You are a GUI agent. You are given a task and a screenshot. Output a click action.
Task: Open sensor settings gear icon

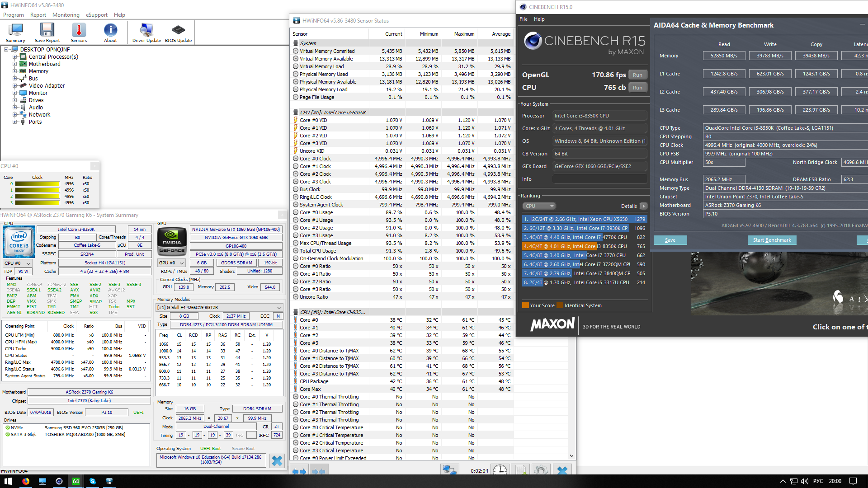click(541, 470)
